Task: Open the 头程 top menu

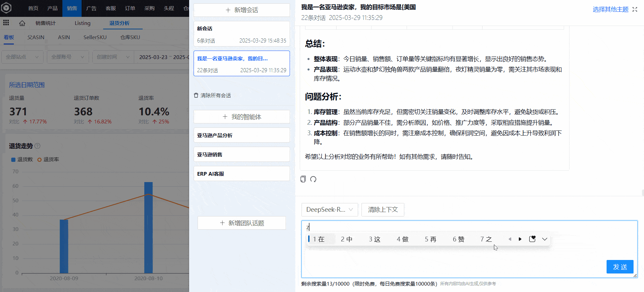Action: tap(169, 8)
